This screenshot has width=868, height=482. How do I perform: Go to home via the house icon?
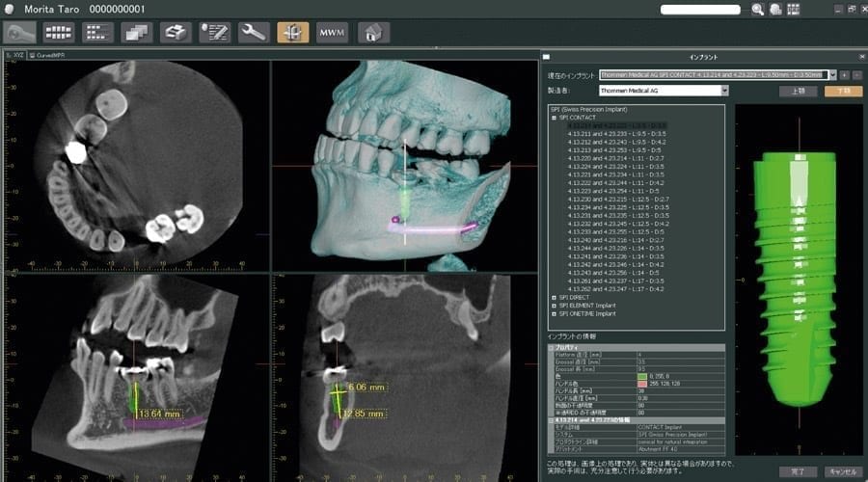coord(373,33)
